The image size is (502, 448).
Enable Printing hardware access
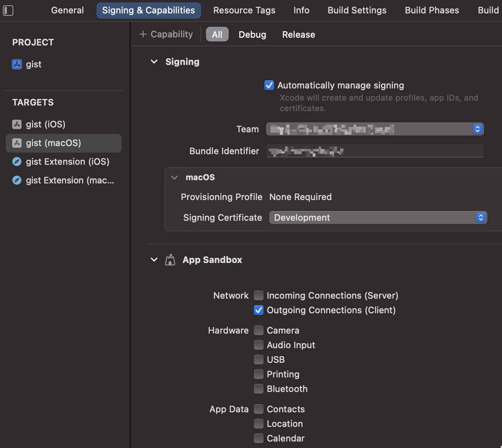click(259, 374)
